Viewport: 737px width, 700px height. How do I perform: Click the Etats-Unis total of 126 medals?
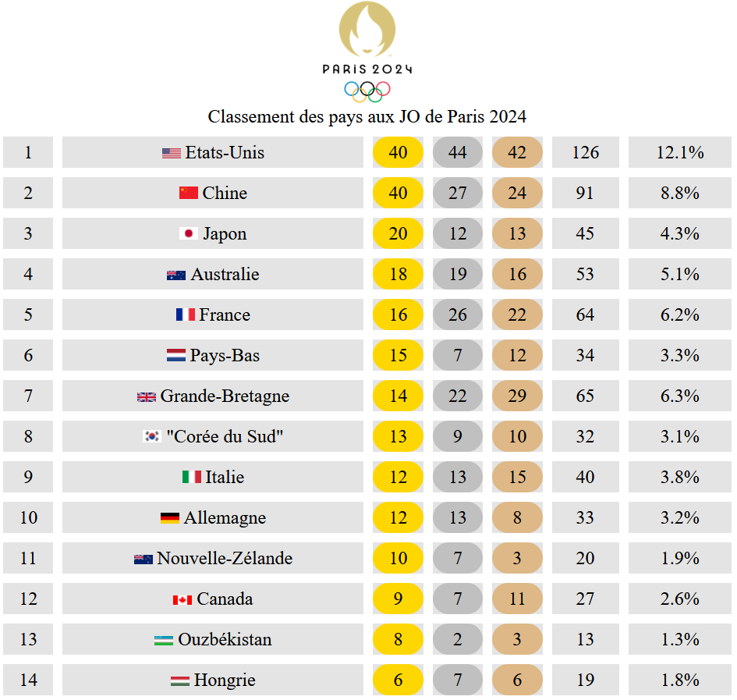586,152
